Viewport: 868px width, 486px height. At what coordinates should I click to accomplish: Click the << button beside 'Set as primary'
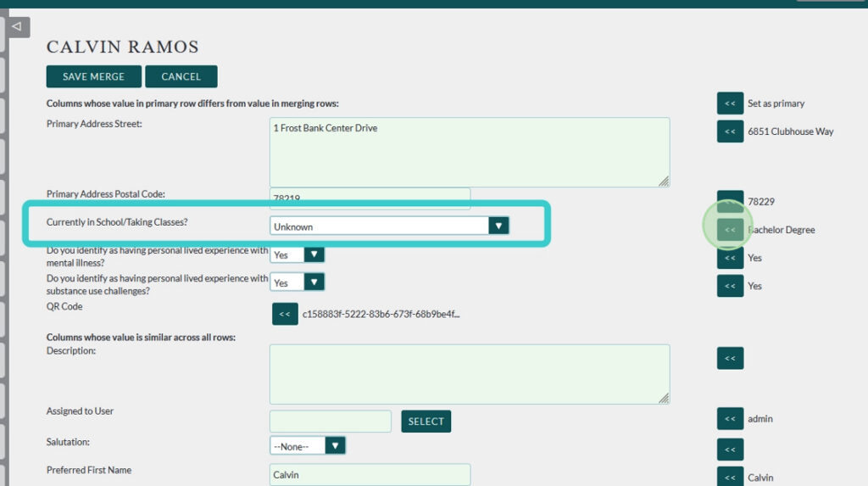pos(730,103)
